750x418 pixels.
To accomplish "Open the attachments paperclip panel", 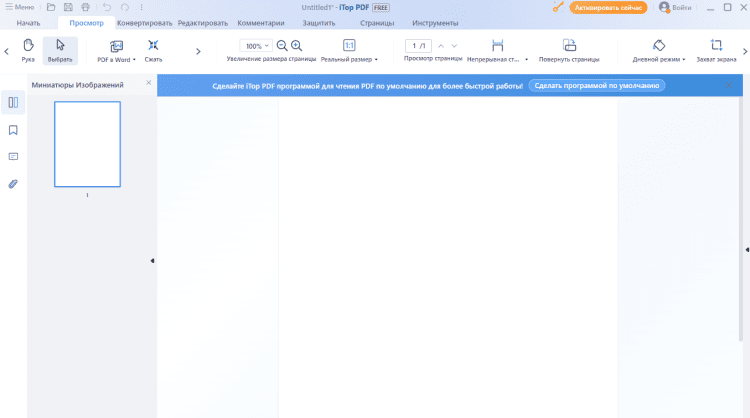I will click(x=13, y=184).
